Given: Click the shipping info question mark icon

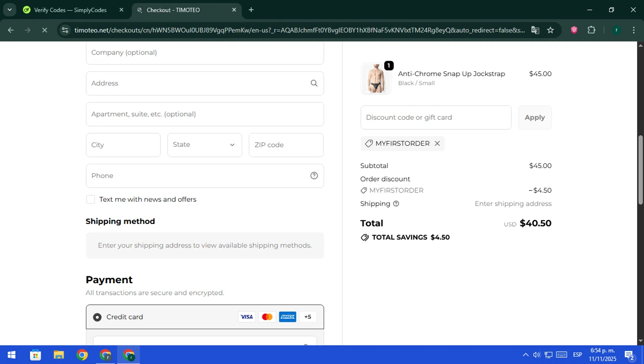Looking at the screenshot, I should pos(396,204).
